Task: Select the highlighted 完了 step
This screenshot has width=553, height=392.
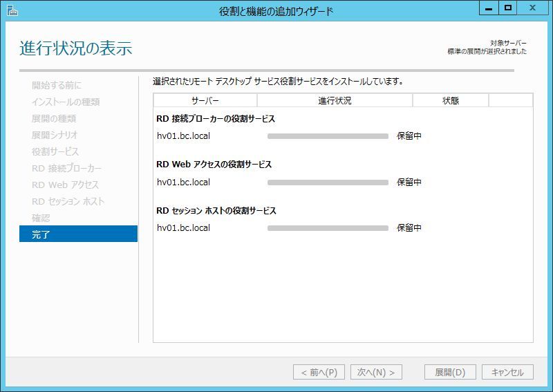Action: click(78, 234)
